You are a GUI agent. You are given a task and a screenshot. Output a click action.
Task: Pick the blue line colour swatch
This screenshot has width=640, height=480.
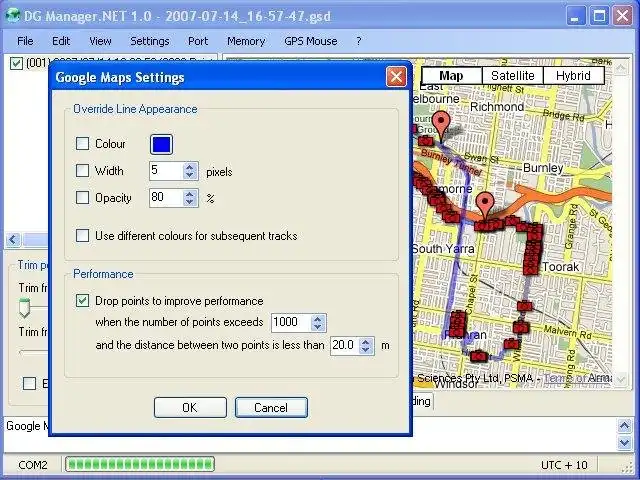(162, 144)
